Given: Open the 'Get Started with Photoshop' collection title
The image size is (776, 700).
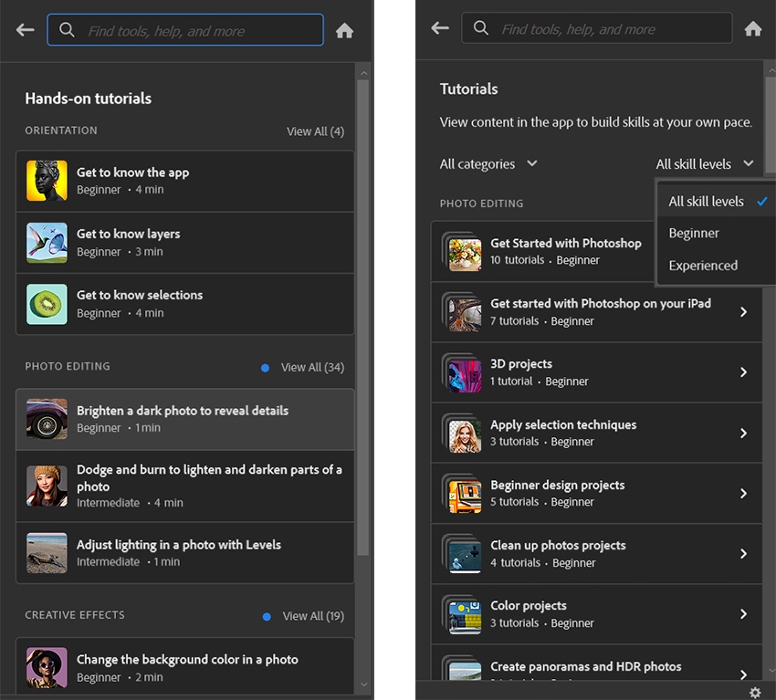Looking at the screenshot, I should 566,243.
